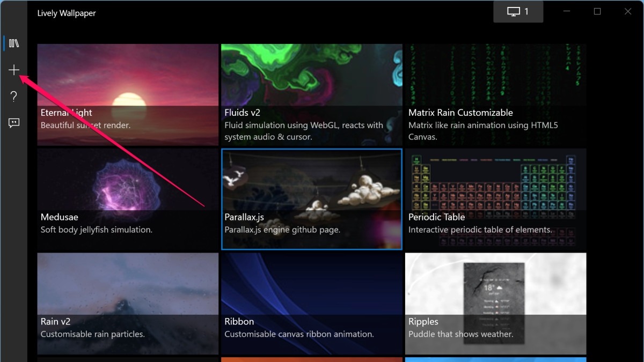Click the "Lively Wallpaper" window title text
Image resolution: width=644 pixels, height=362 pixels.
click(67, 13)
